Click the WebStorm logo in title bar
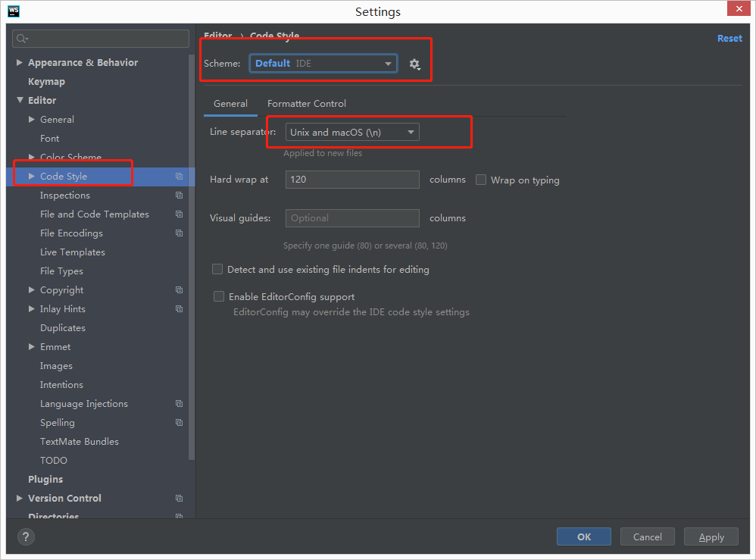This screenshot has width=756, height=560. (14, 11)
